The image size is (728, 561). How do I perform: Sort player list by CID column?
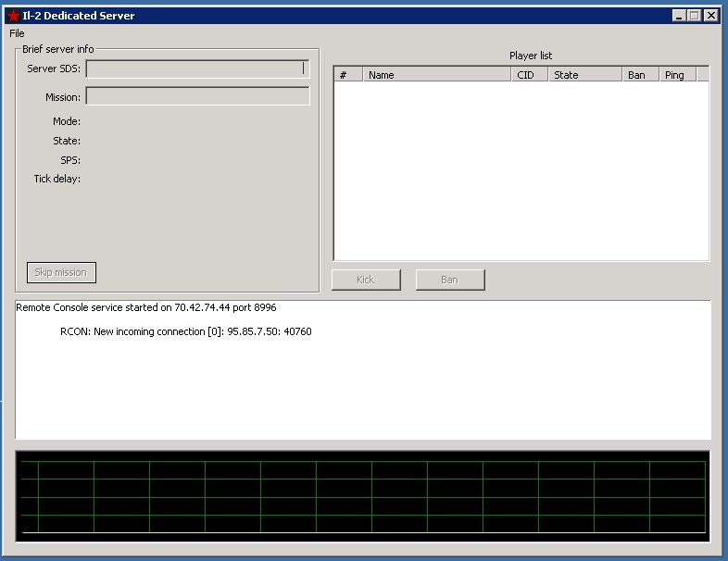[x=529, y=75]
